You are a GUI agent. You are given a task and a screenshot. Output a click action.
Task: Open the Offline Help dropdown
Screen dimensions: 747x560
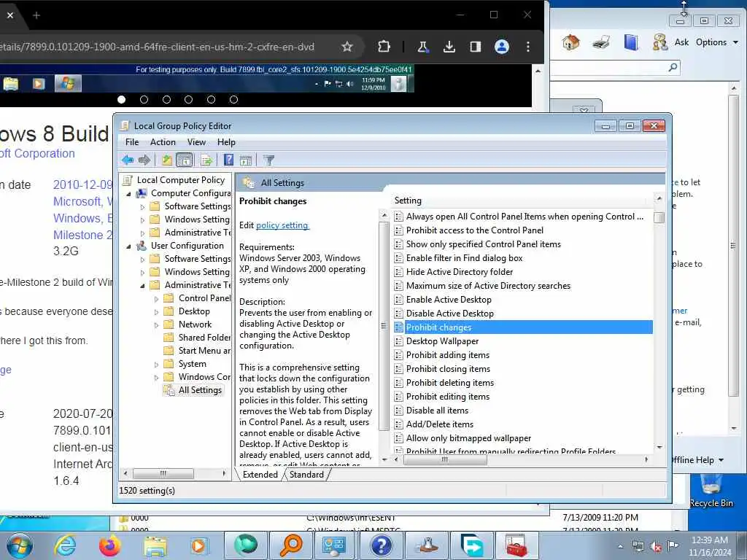[x=697, y=460]
